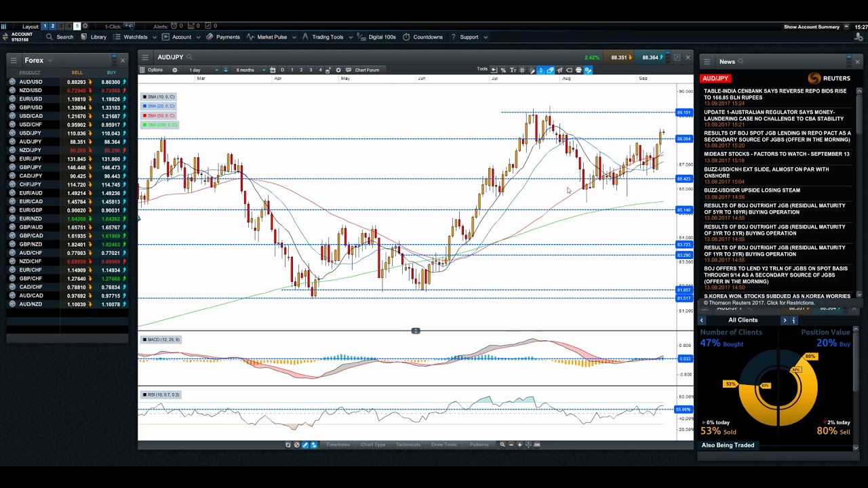Screen dimensions: 868x488
Task: Click the green SMA (200, 0, C) swatch
Action: (144, 125)
